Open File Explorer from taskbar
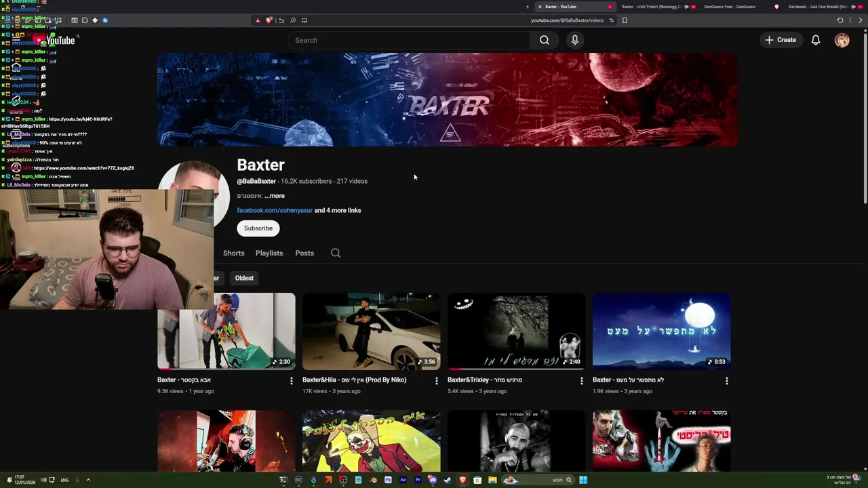Screen dimensions: 868x488 (x=492, y=480)
